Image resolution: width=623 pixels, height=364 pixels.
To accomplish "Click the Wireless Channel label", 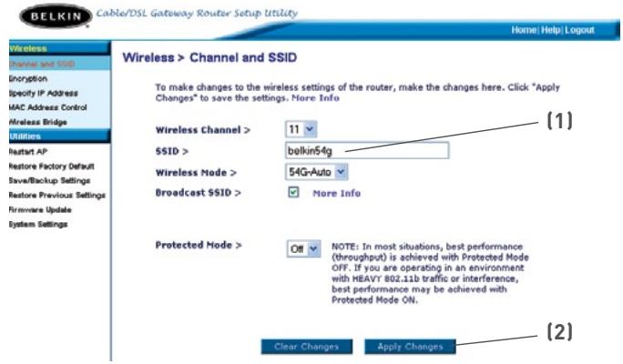I will point(202,130).
